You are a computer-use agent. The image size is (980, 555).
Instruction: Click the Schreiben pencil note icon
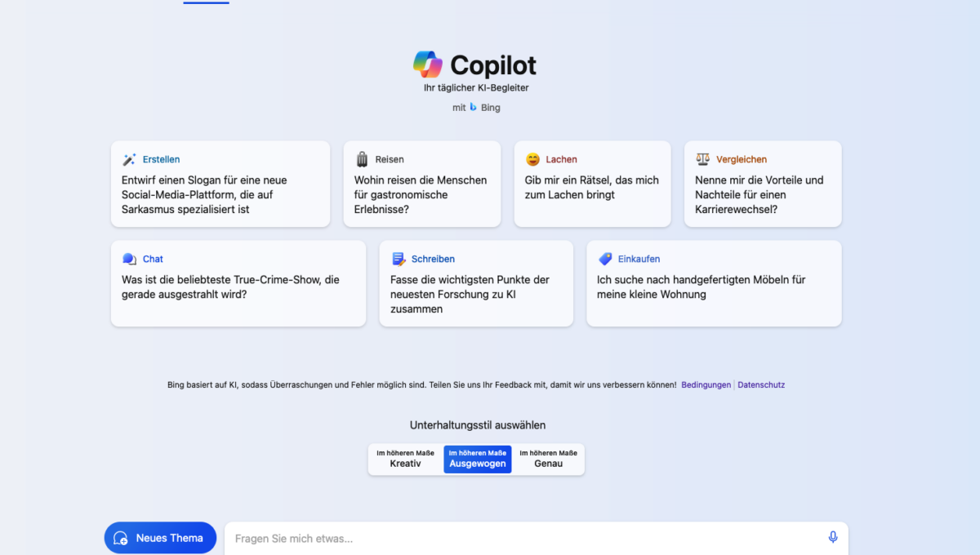399,259
